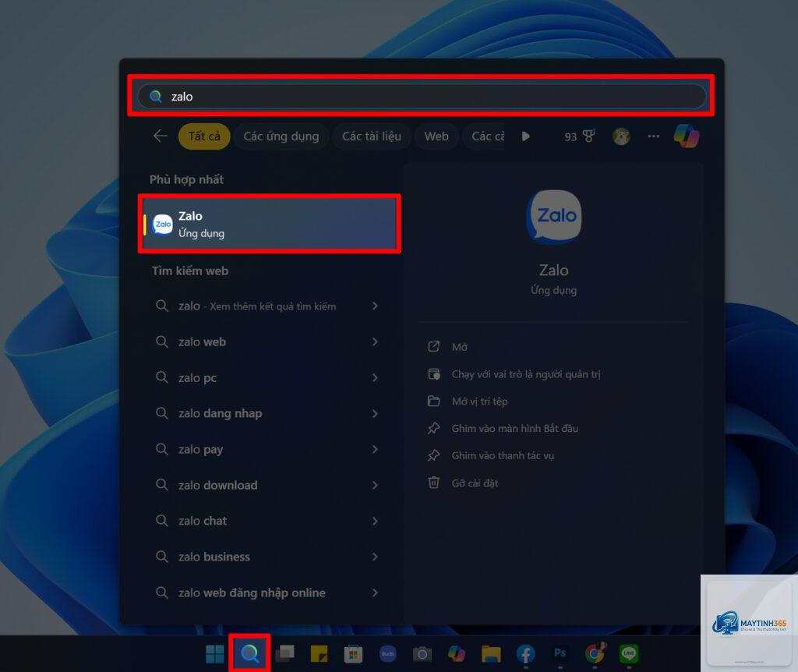The width and height of the screenshot is (798, 672).
Task: Select 'zalo web đăng nhập online' text
Action: pos(252,592)
